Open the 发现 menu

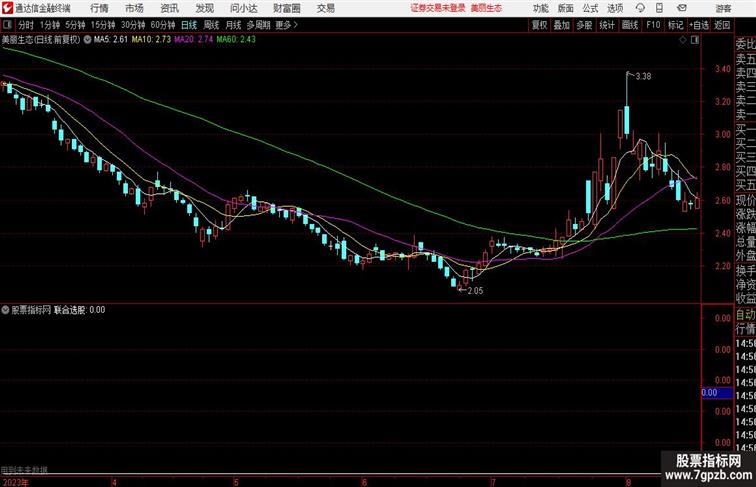click(204, 8)
